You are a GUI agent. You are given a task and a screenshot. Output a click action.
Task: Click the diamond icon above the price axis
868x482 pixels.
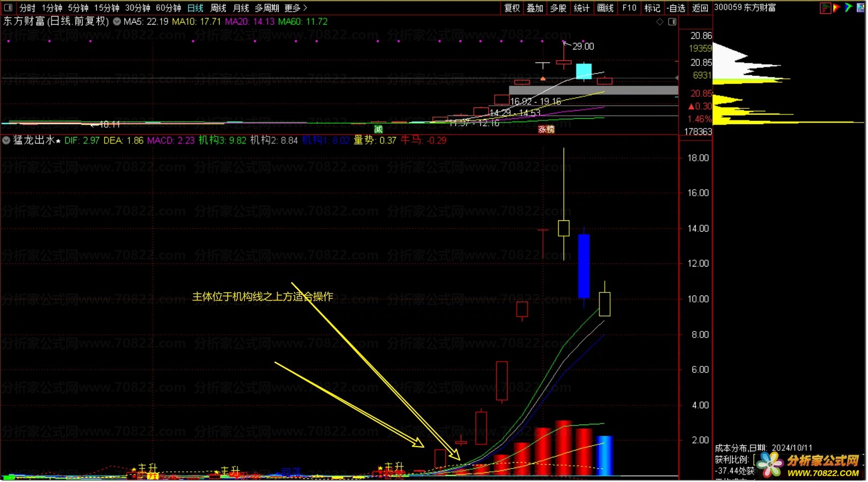click(660, 22)
